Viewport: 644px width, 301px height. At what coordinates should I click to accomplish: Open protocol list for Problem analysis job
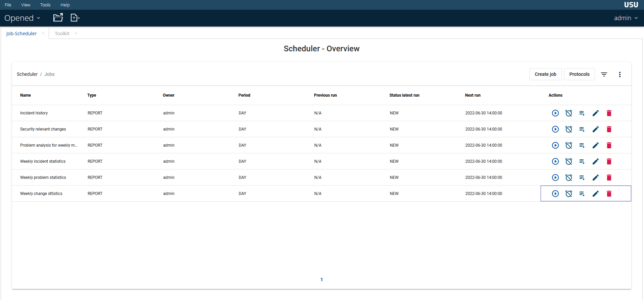point(582,145)
